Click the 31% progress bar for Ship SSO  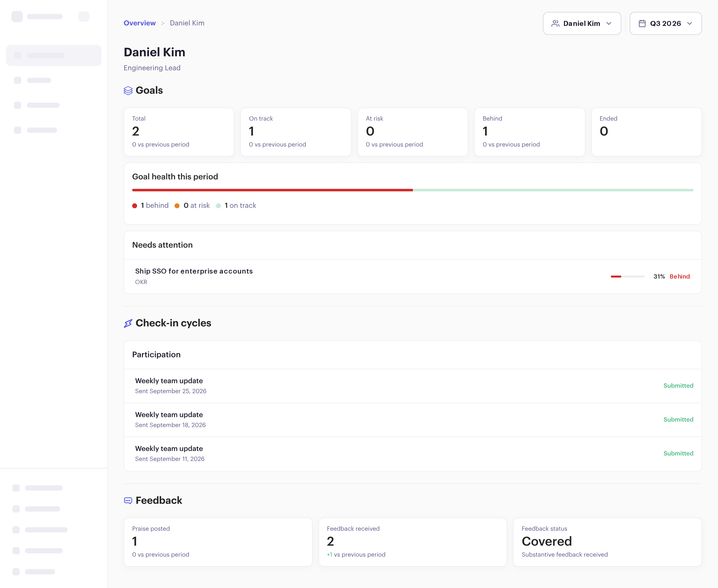click(628, 276)
